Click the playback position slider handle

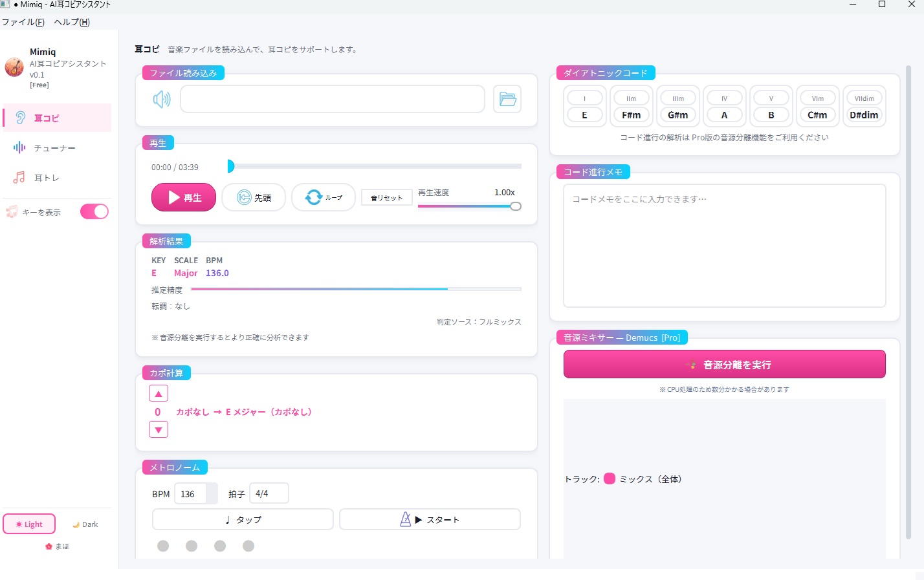pyautogui.click(x=230, y=166)
